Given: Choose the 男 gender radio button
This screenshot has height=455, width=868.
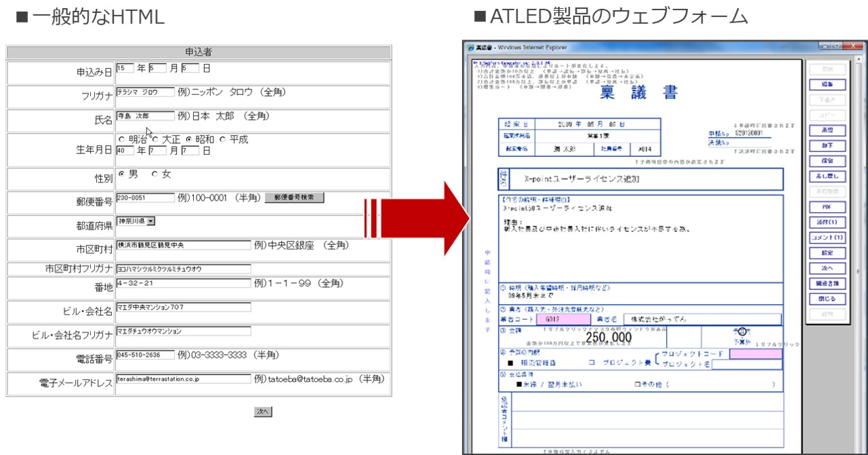Looking at the screenshot, I should [x=121, y=175].
